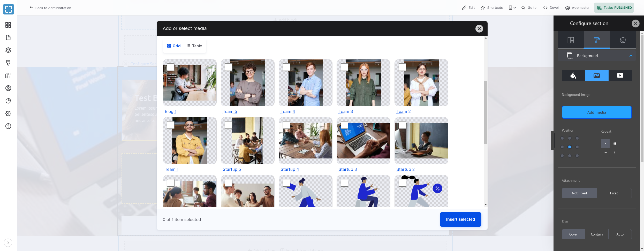644x251 pixels.
Task: Open the dashboard grid icon in sidebar
Action: pyautogui.click(x=8, y=25)
